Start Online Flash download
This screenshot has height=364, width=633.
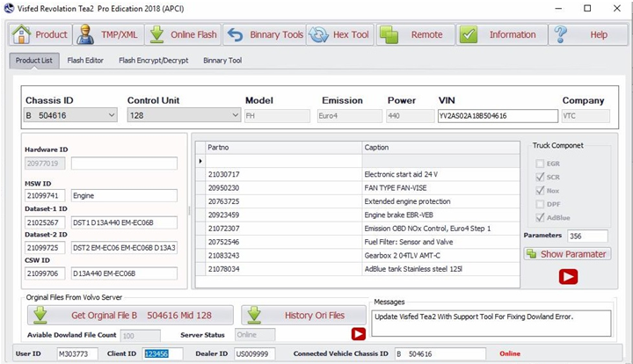pyautogui.click(x=183, y=34)
